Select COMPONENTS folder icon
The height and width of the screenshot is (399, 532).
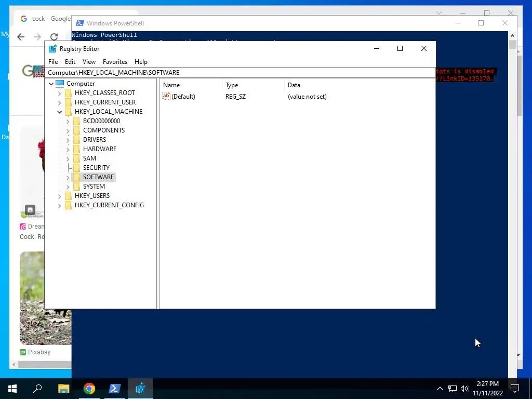pos(77,130)
